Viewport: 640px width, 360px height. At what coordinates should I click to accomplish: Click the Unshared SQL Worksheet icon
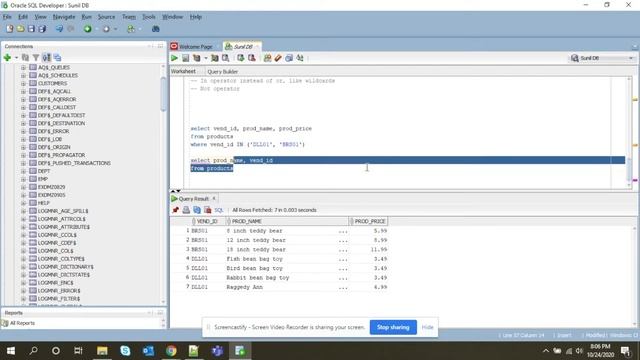(x=267, y=58)
